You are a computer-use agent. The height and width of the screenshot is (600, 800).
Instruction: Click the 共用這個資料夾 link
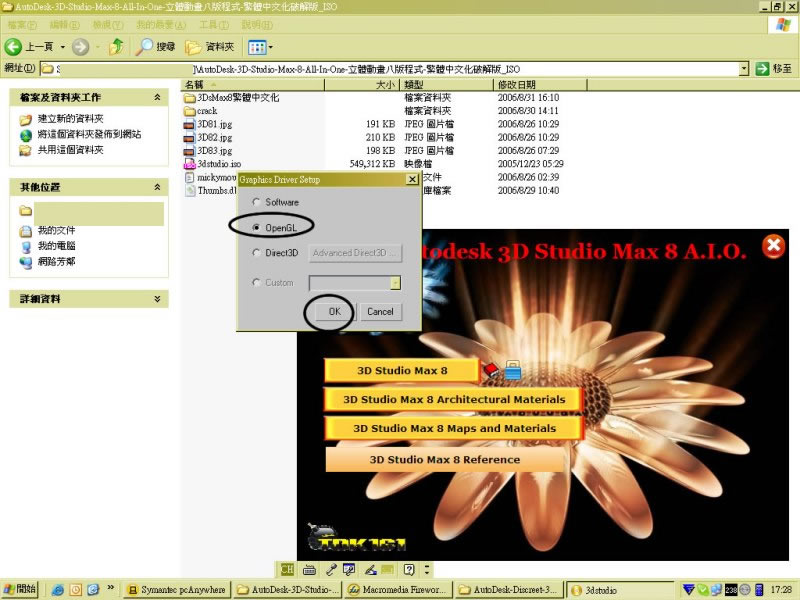point(70,150)
